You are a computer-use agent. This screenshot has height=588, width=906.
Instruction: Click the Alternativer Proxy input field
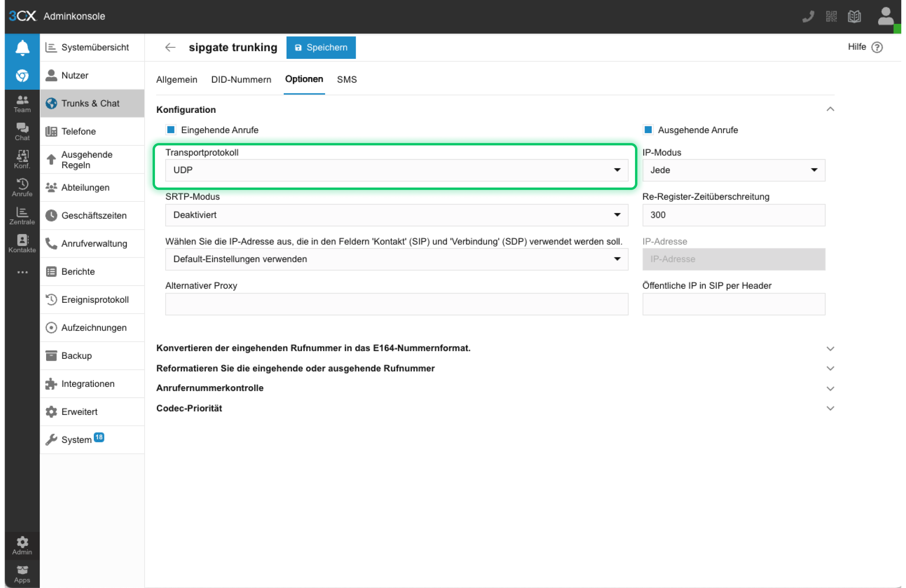[x=397, y=304]
